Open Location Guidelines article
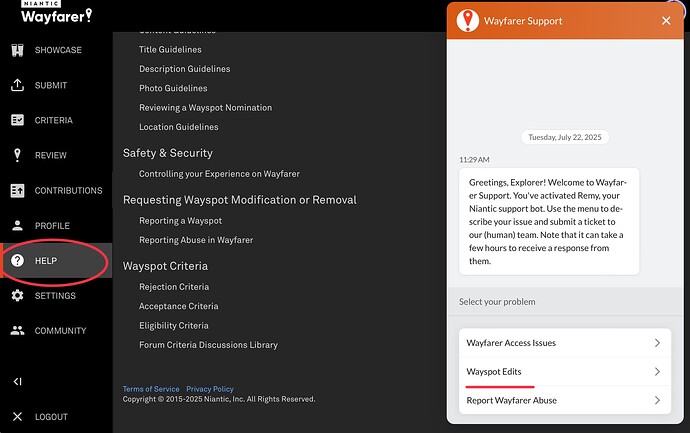The image size is (690, 433). coord(179,127)
